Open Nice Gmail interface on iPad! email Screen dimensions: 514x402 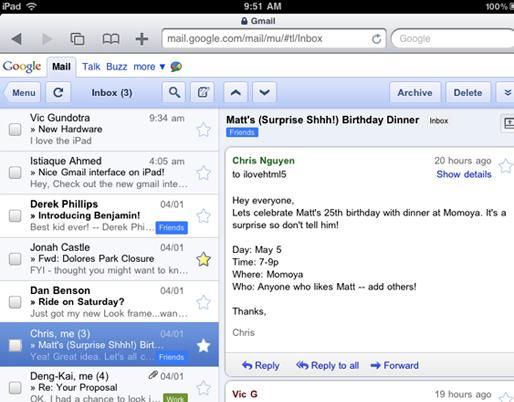[109, 173]
